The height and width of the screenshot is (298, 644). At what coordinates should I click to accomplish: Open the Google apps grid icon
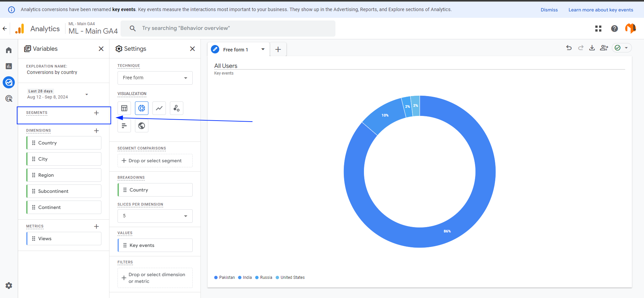(x=598, y=29)
